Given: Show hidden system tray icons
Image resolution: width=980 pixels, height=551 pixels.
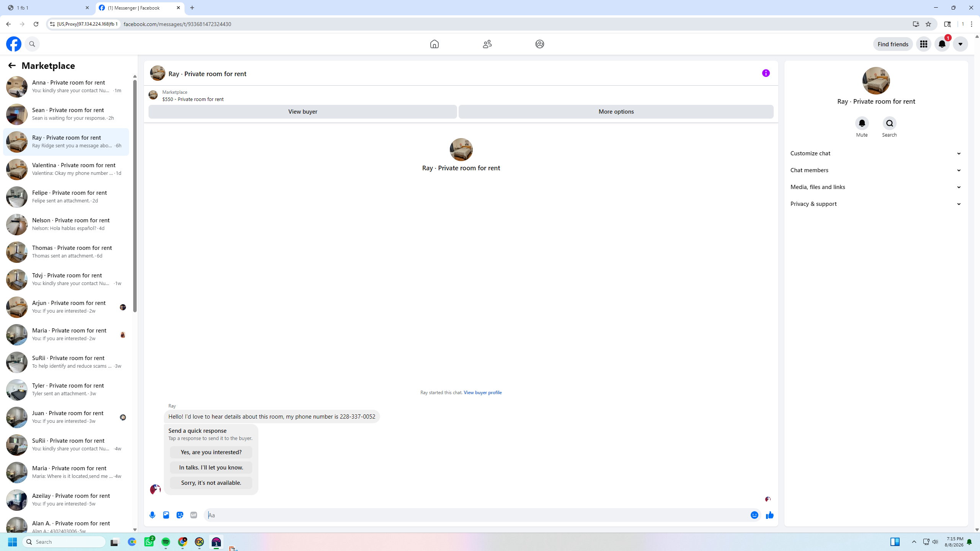Looking at the screenshot, I should [914, 542].
